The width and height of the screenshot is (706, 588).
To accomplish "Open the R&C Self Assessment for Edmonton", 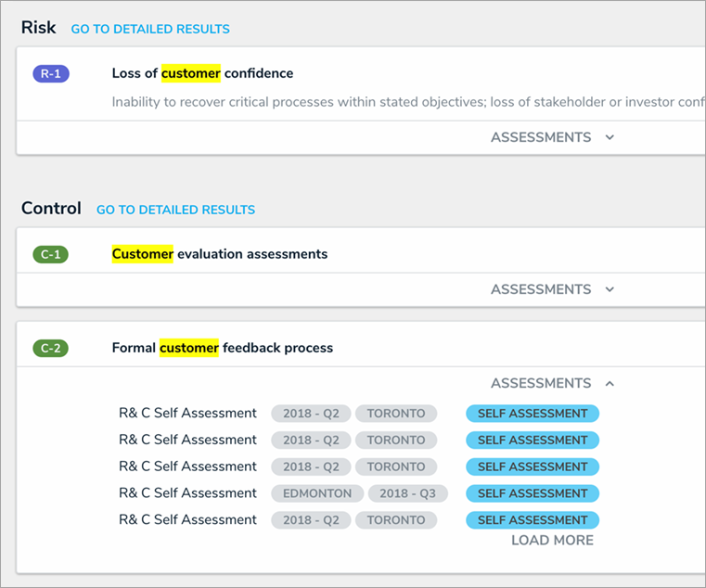I will 187,493.
